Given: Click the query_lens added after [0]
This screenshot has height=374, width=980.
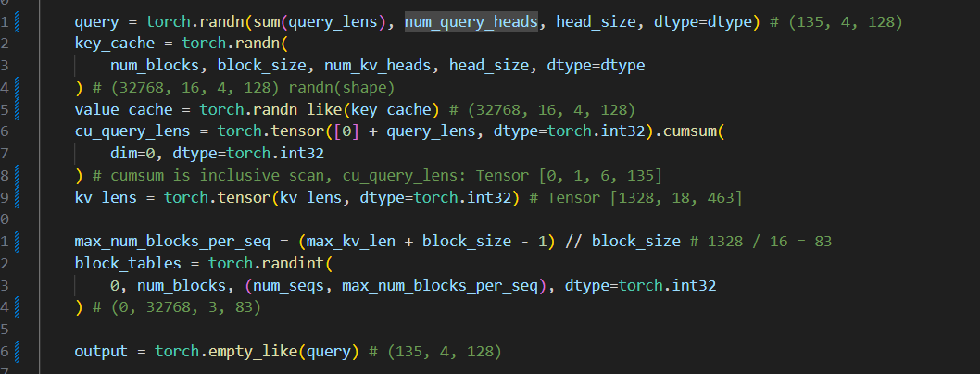Looking at the screenshot, I should tap(432, 131).
